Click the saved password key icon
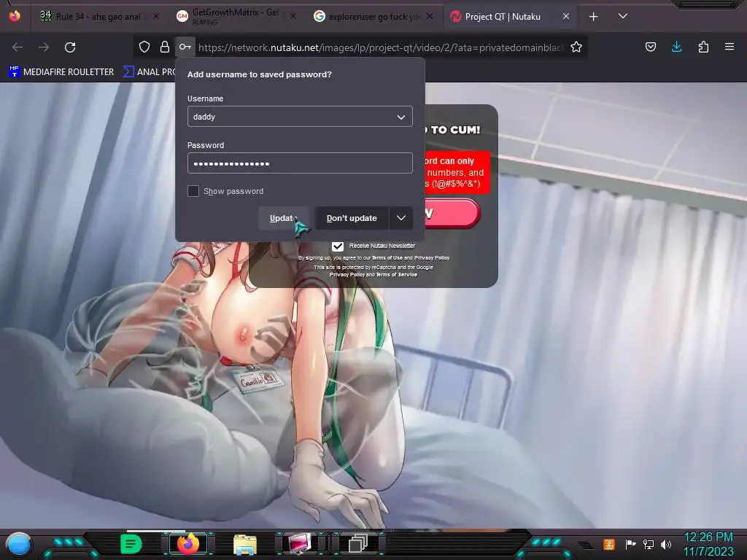Screen dimensions: 747x560 coord(185,47)
